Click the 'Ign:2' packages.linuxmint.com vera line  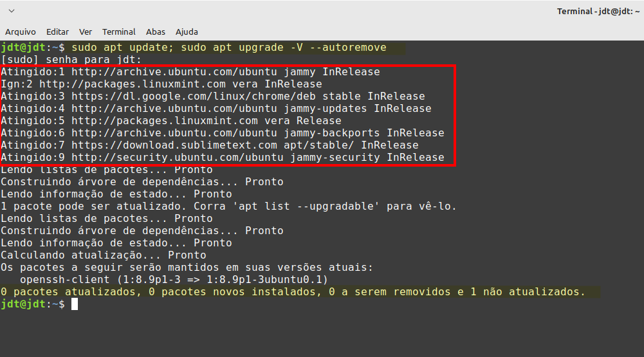161,84
